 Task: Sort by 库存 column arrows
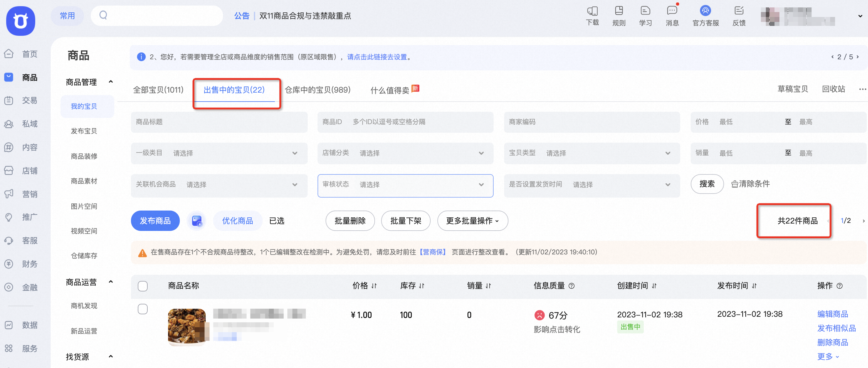point(422,286)
